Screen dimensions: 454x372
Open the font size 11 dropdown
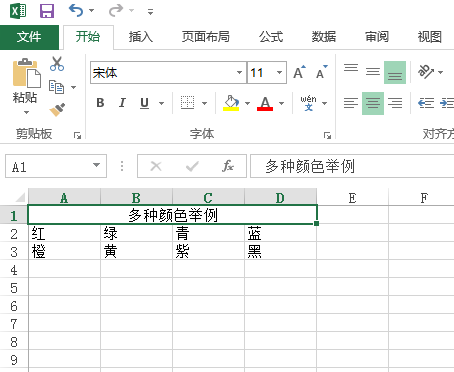(x=279, y=72)
